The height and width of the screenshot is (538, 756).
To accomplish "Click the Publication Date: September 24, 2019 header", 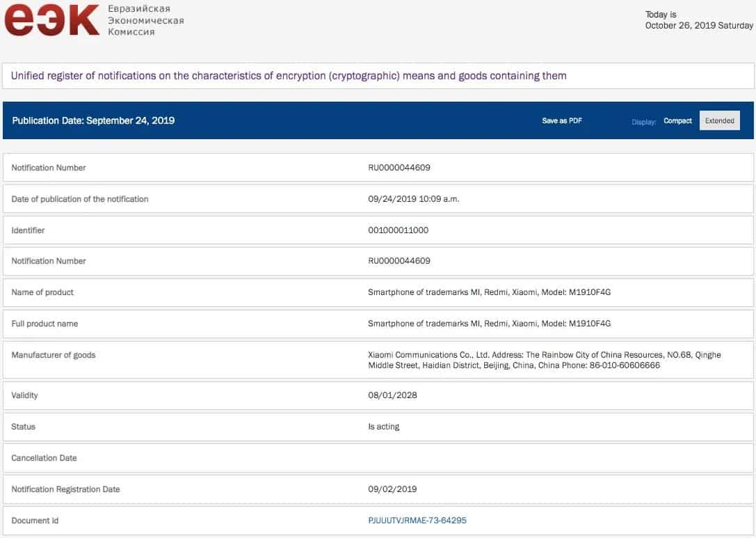I will pyautogui.click(x=93, y=120).
